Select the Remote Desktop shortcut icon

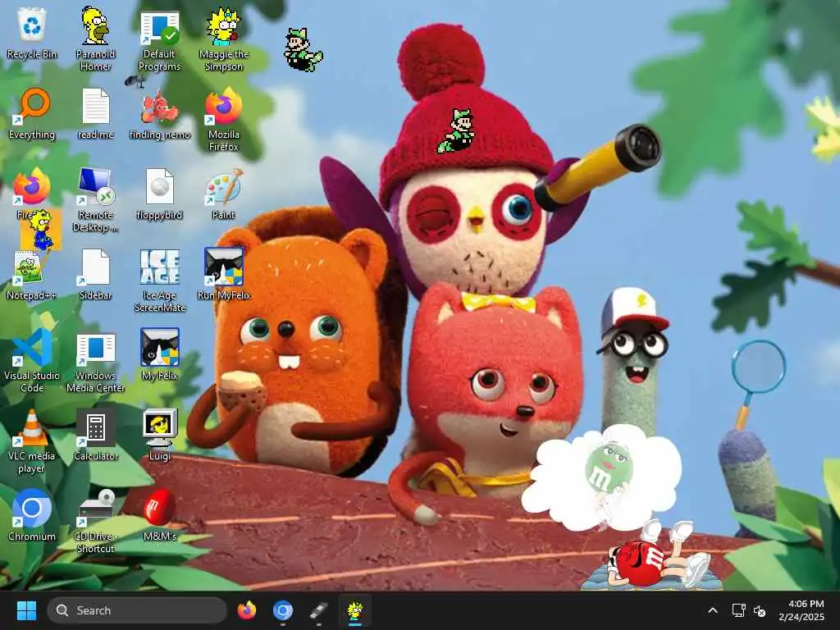(x=95, y=199)
